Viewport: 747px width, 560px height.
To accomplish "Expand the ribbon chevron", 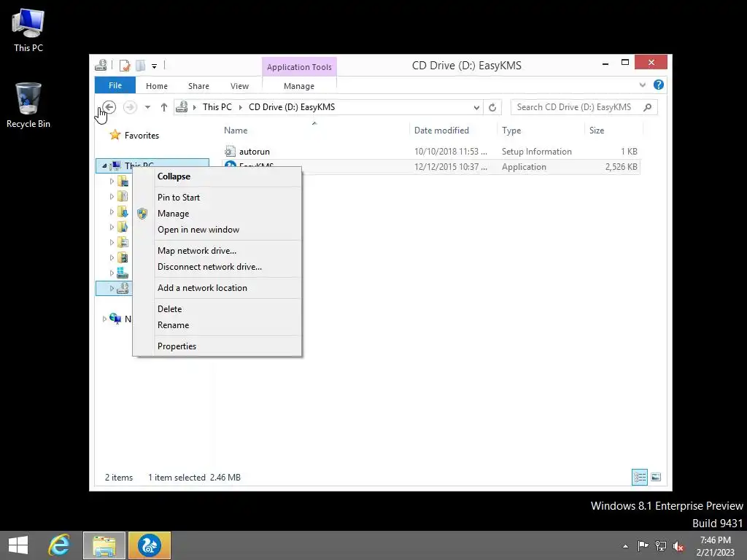I will coord(642,85).
